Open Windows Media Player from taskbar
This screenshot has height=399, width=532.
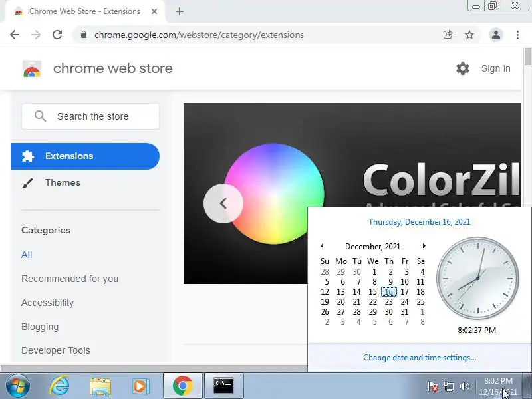[x=140, y=386]
